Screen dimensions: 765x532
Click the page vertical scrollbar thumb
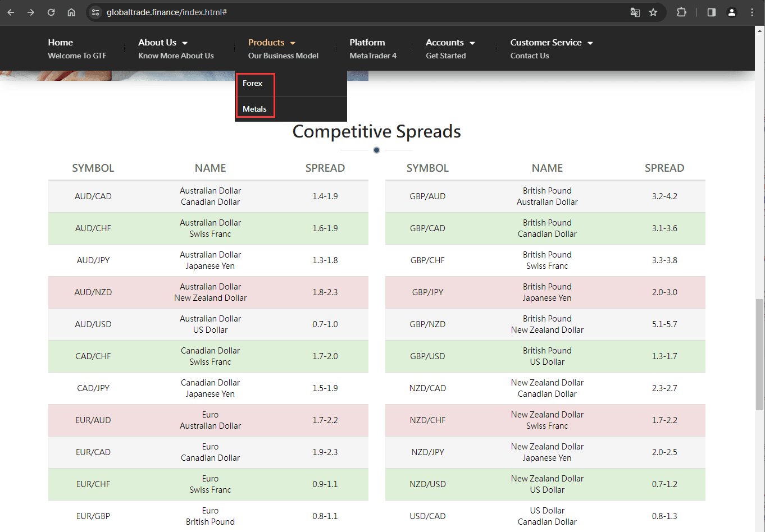759,355
